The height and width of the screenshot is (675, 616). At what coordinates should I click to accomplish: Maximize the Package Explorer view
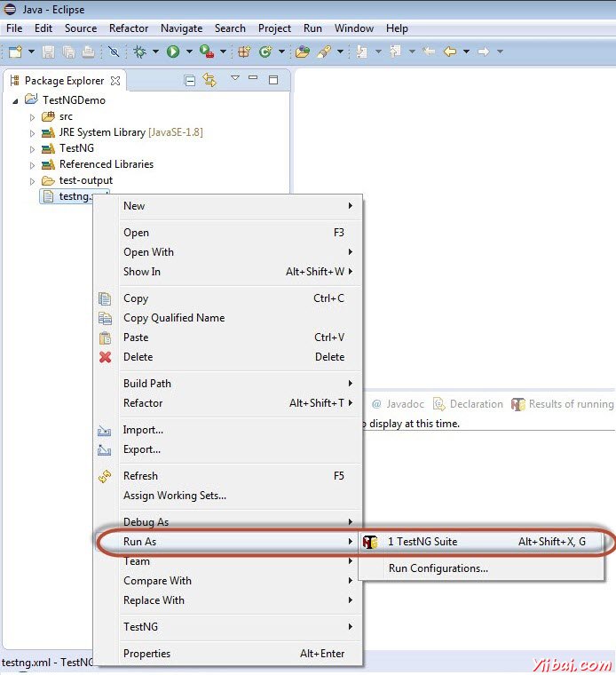pos(273,80)
